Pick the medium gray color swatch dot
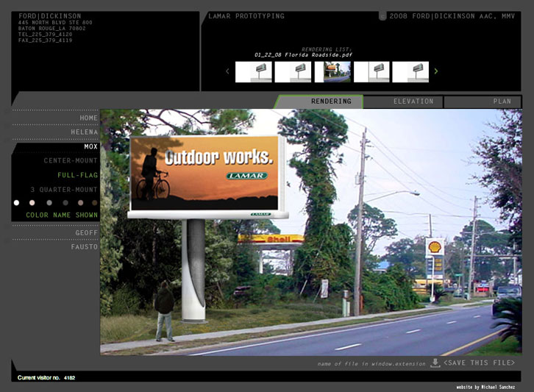 (x=49, y=203)
